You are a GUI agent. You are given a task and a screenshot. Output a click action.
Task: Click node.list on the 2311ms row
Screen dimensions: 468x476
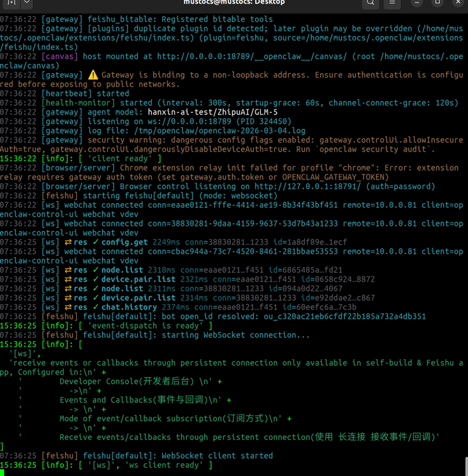[122, 289]
